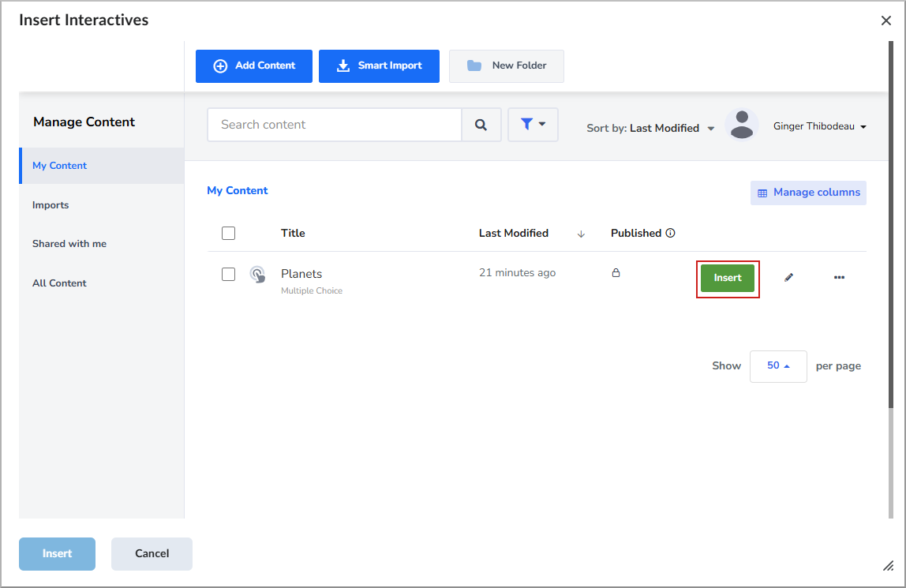The image size is (906, 588).
Task: Click the Multiple Choice interactive icon beside Planets
Action: point(259,274)
